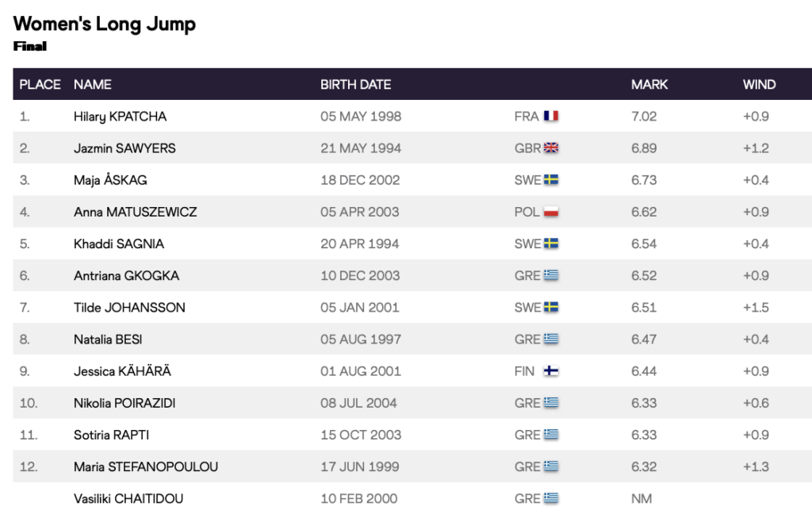Click the NAME column header
Image resolution: width=812 pixels, height=514 pixels.
point(93,84)
